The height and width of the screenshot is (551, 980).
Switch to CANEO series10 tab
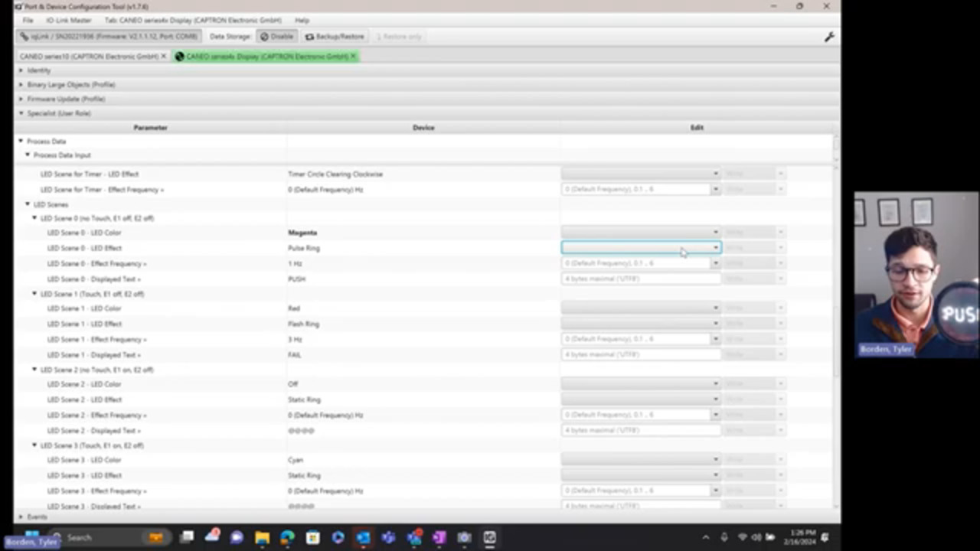(x=88, y=57)
